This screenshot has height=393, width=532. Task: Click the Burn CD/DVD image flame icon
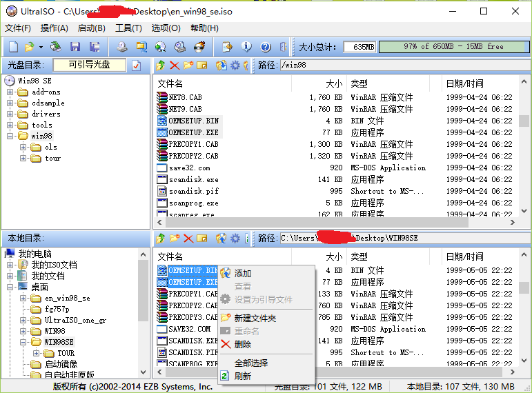pos(199,46)
